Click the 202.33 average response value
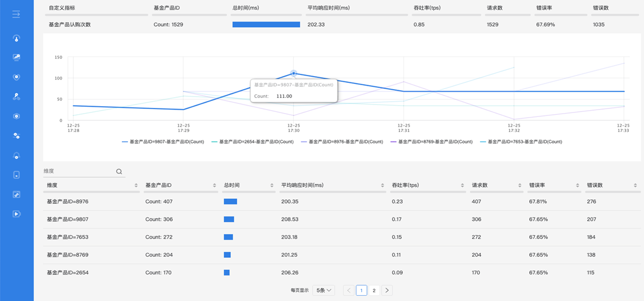This screenshot has width=644, height=301. click(x=316, y=24)
